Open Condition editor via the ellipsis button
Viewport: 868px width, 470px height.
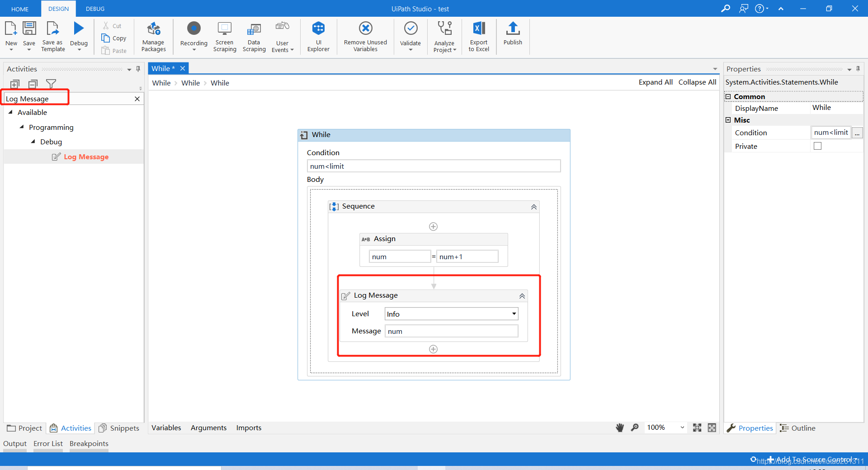click(857, 133)
